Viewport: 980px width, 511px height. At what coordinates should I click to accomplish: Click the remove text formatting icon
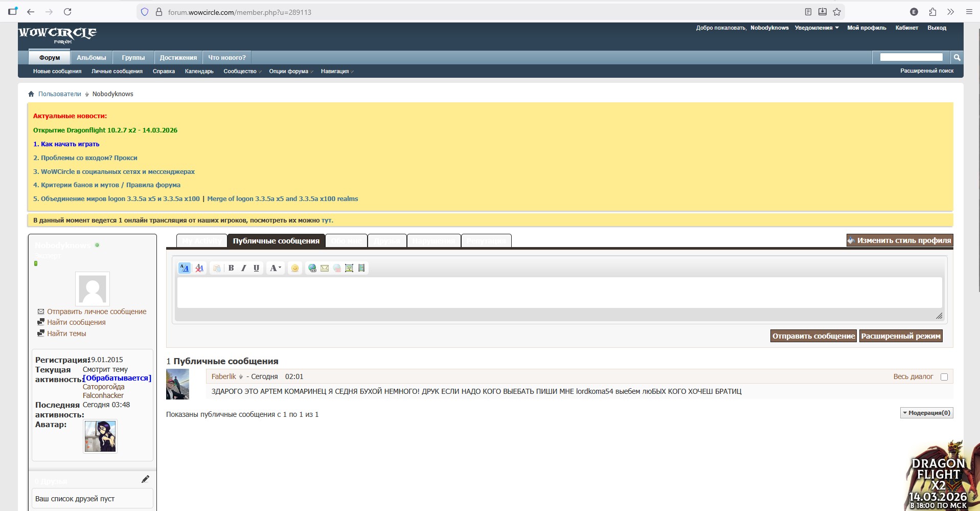(199, 268)
